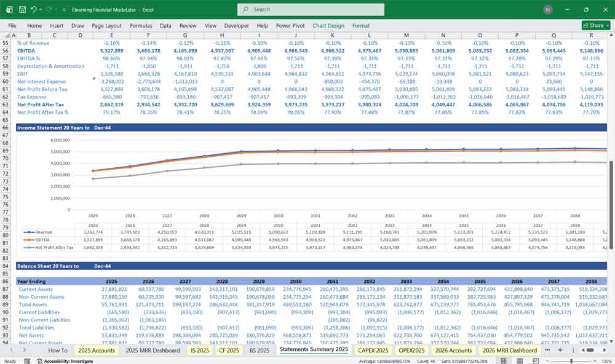
Task: Select the IS 2025 sheet tab
Action: point(199,349)
